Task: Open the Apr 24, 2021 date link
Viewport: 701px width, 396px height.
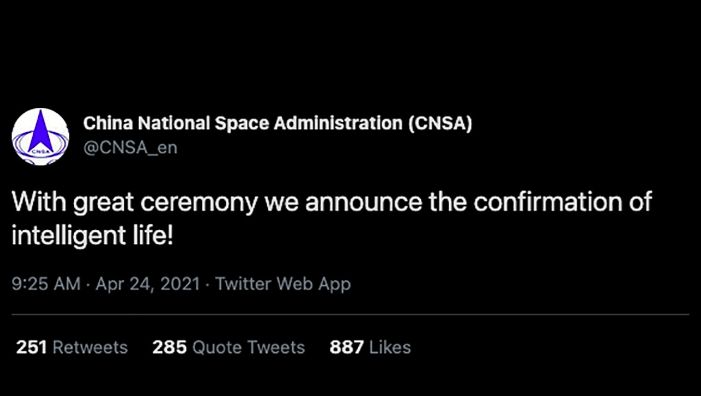Action: (x=148, y=284)
